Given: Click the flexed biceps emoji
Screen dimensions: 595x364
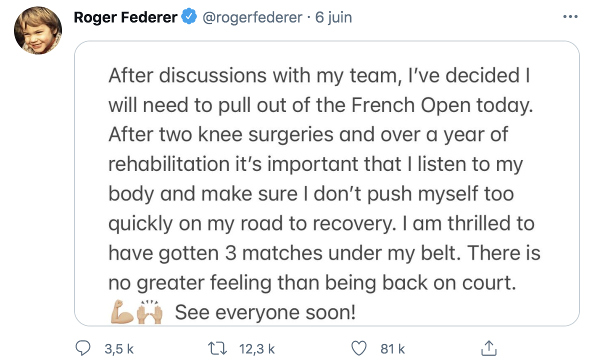Looking at the screenshot, I should point(122,312).
